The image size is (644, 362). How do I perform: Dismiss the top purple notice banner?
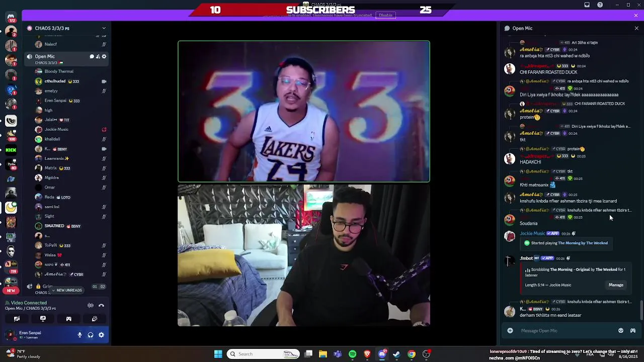[636, 16]
